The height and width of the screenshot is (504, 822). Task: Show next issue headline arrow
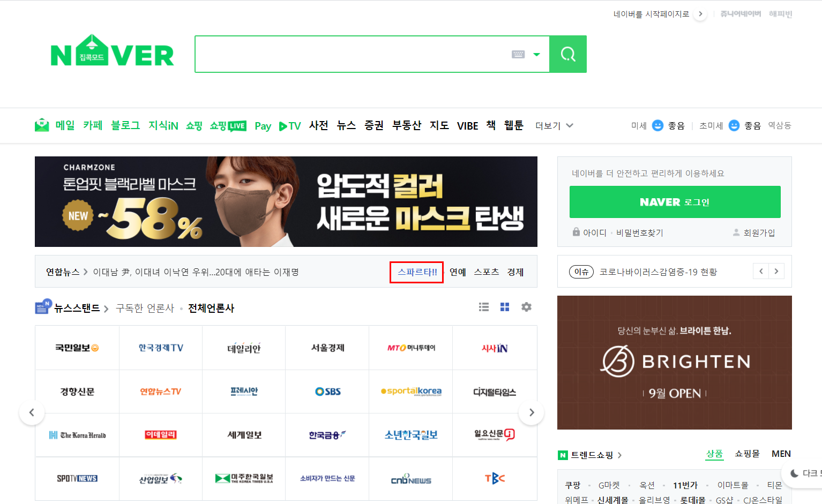pos(776,272)
